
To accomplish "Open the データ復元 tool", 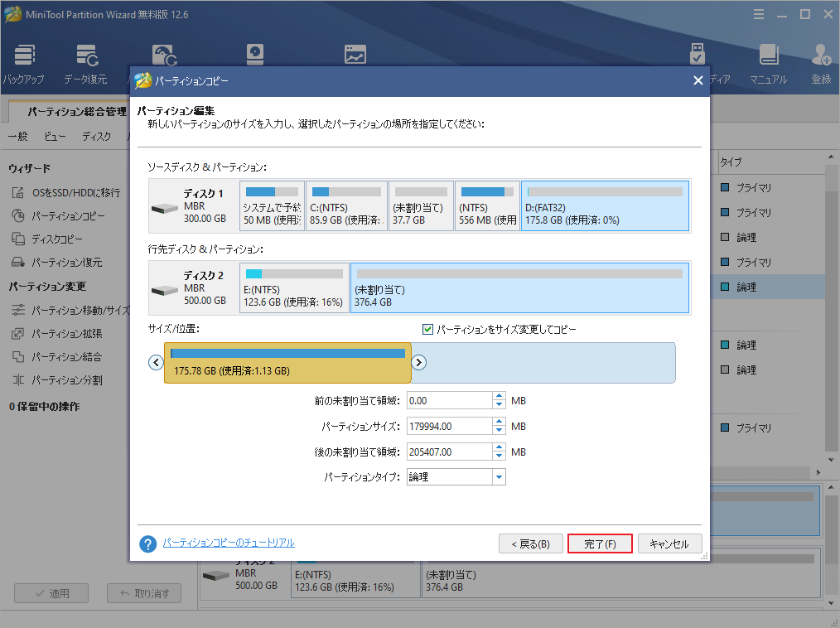I will point(88,62).
